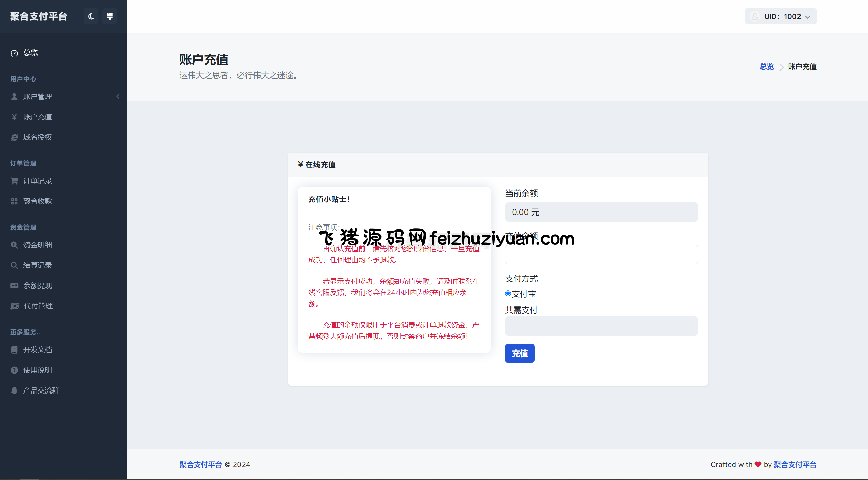The width and height of the screenshot is (868, 480).
Task: Click the 域名授权 browser icon
Action: pyautogui.click(x=14, y=137)
